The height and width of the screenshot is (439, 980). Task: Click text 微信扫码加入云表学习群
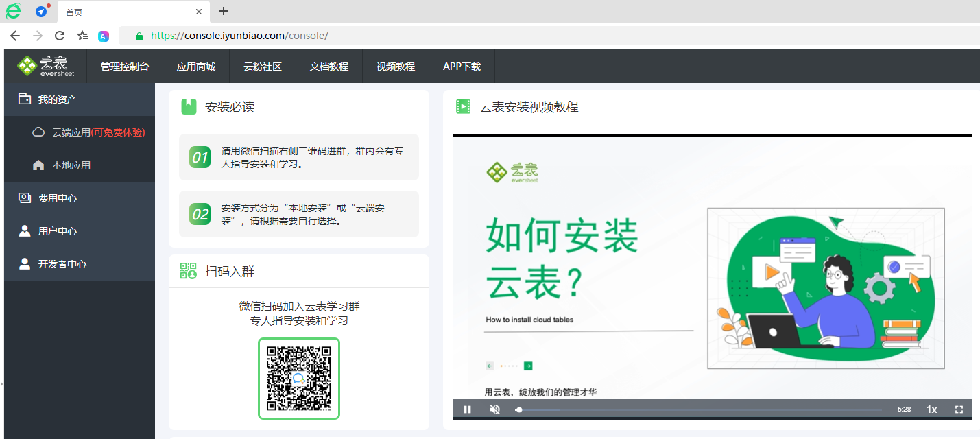point(299,306)
